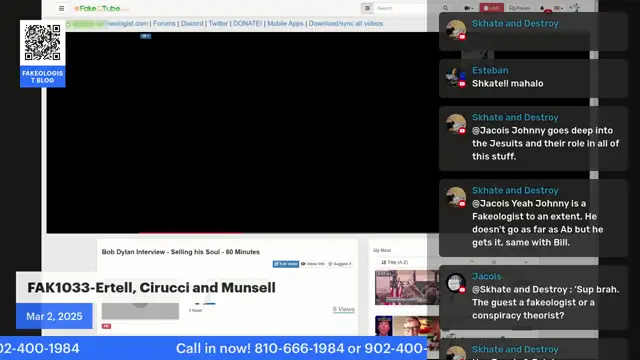640x360 pixels.
Task: Click the 8 Views link
Action: (344, 309)
